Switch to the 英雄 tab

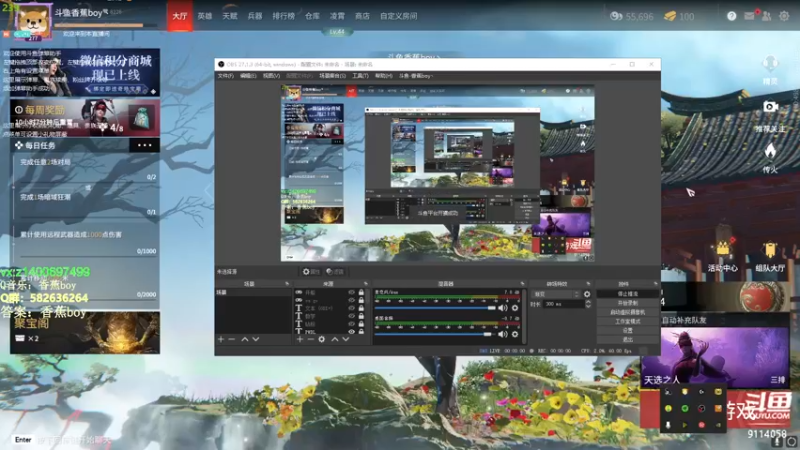205,16
